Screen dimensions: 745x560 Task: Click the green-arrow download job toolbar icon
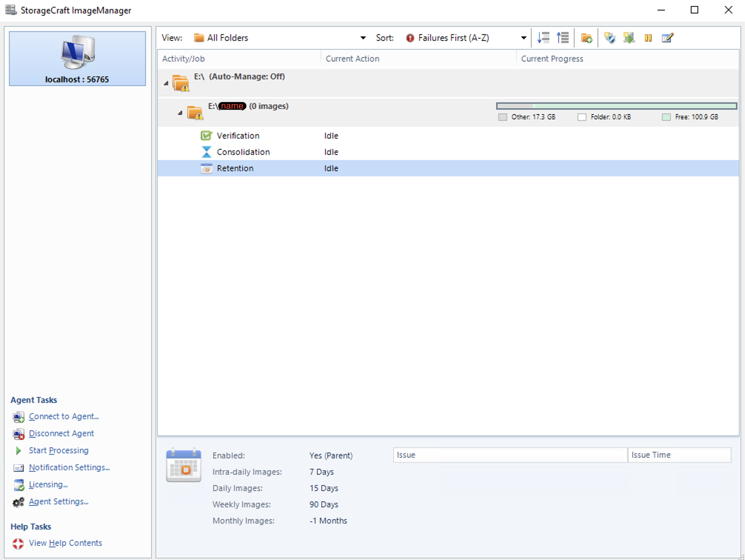(629, 38)
